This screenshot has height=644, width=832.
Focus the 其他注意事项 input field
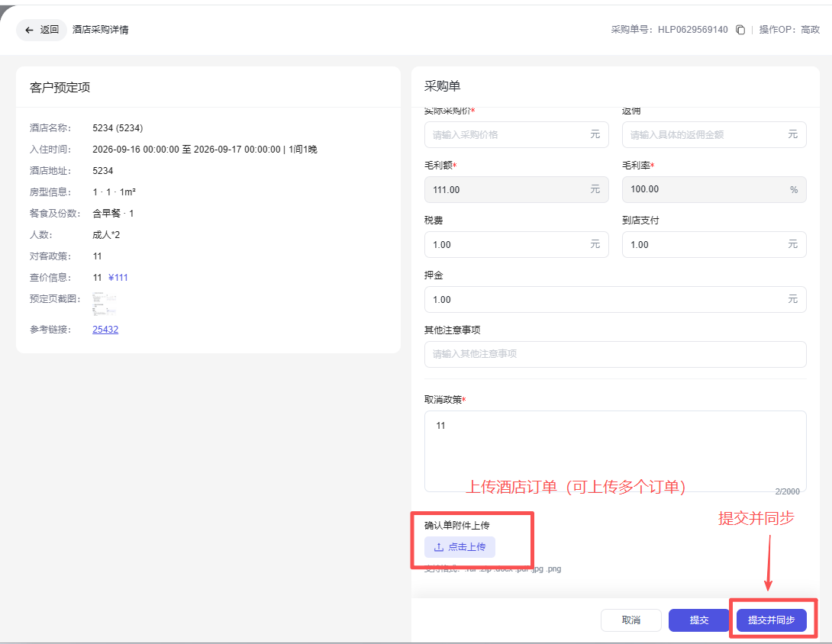[615, 354]
